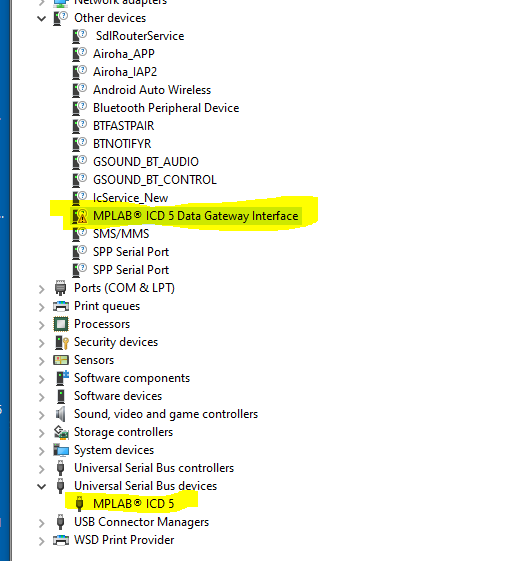
Task: Click the SdlRouterService unknown device icon
Action: tap(80, 36)
